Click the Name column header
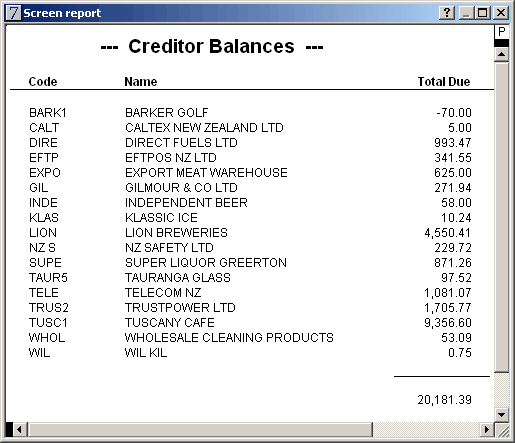 tap(141, 81)
